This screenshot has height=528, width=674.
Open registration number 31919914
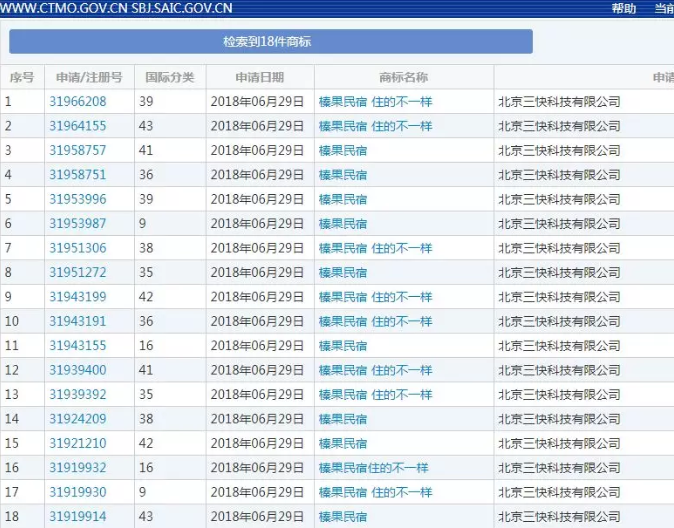click(x=77, y=516)
